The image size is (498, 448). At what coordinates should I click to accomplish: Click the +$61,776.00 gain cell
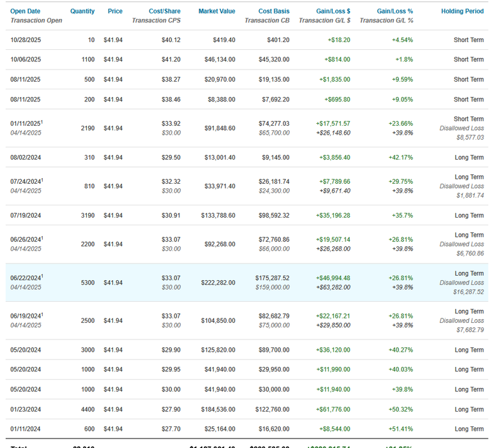tap(333, 410)
